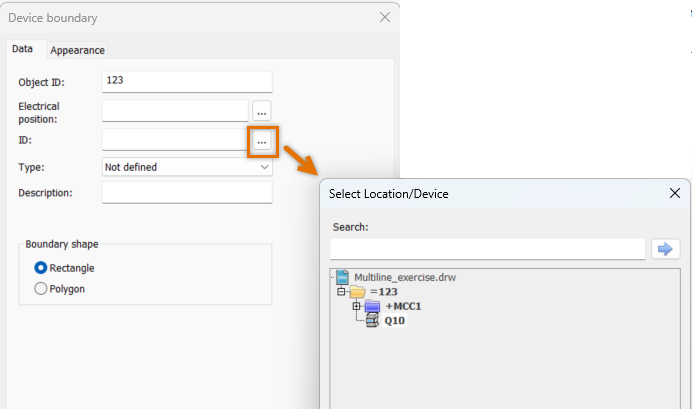
Task: Select the Multiline_exercise.drw tree entry
Action: point(405,278)
